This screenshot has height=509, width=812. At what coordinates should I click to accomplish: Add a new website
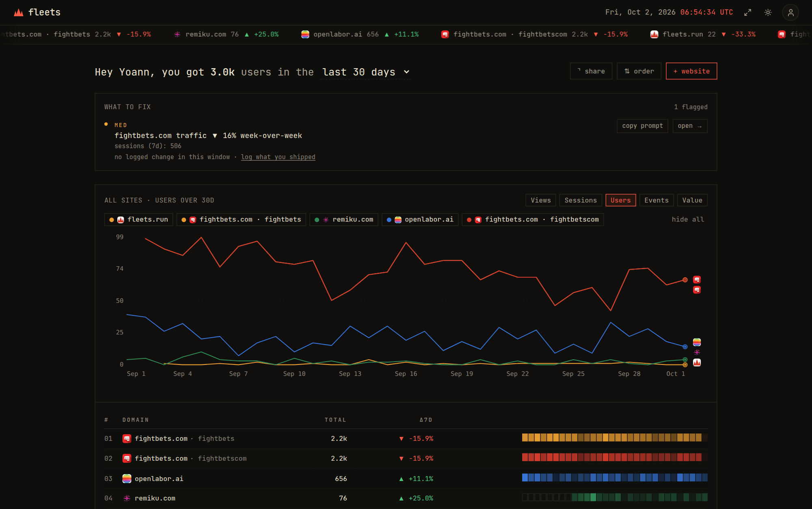tap(691, 71)
